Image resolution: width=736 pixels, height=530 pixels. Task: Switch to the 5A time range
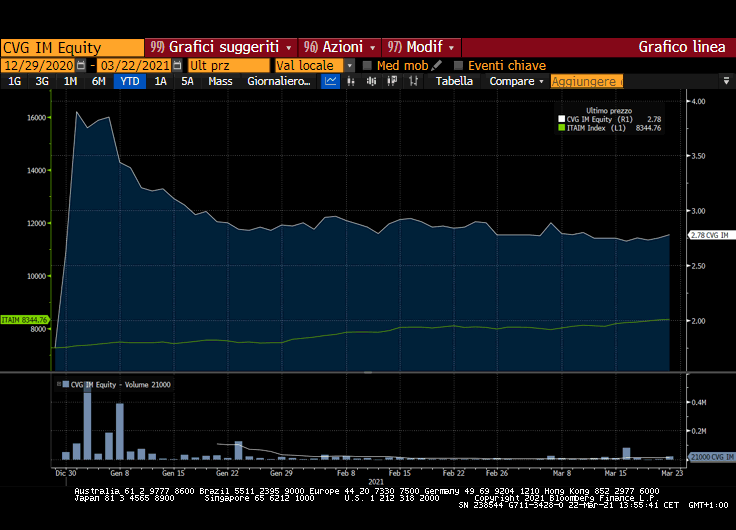pos(187,81)
